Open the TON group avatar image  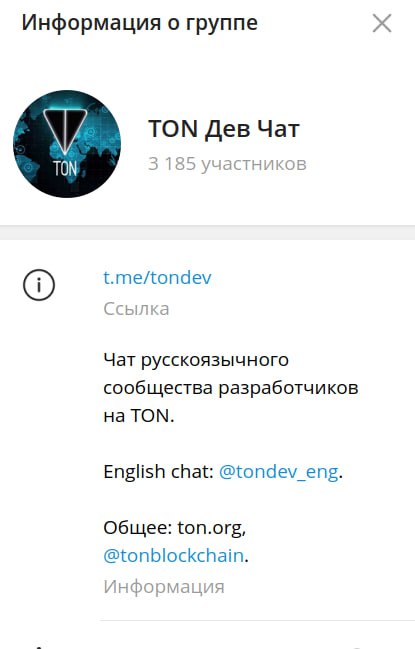(x=67, y=144)
